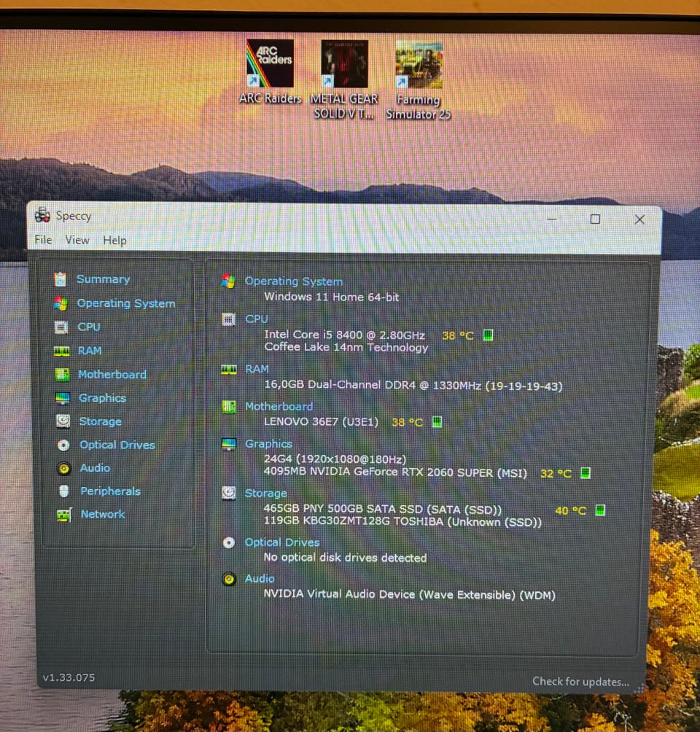Click the Speccy title bar app icon

point(42,215)
